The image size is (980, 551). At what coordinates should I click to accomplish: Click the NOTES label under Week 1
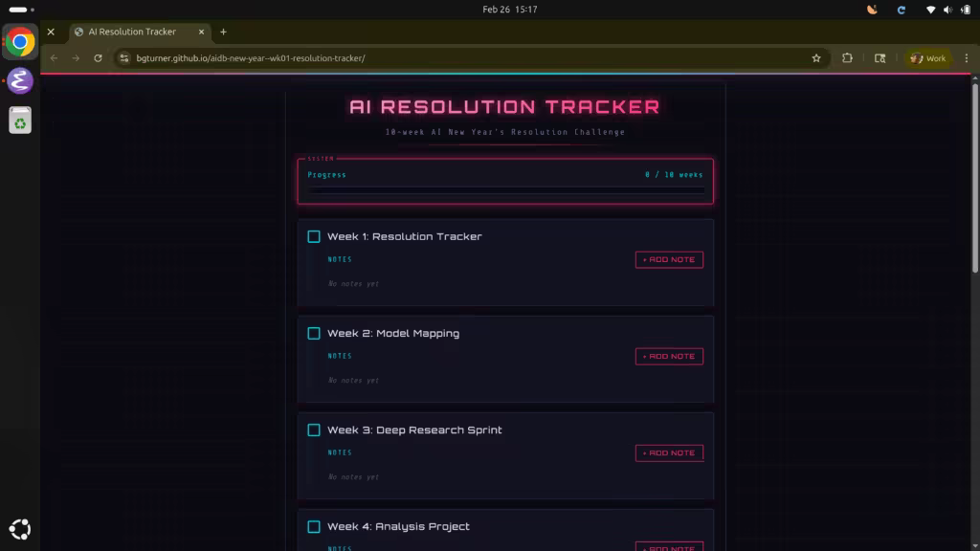[x=340, y=259]
